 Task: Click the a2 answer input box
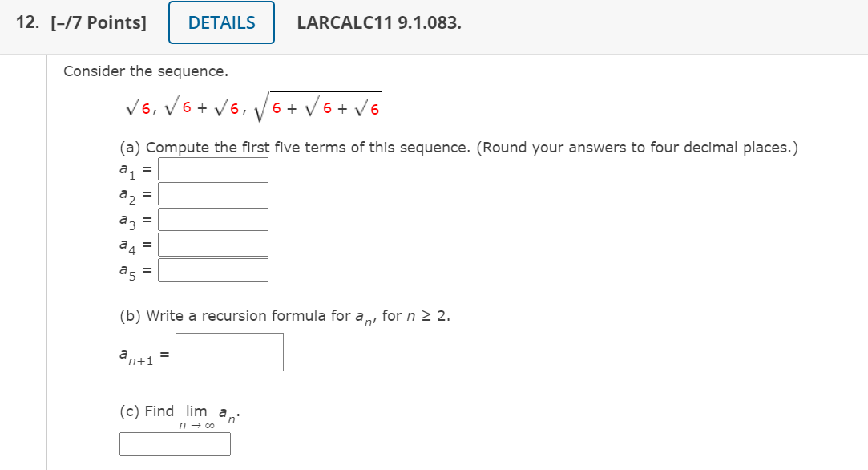pyautogui.click(x=212, y=193)
